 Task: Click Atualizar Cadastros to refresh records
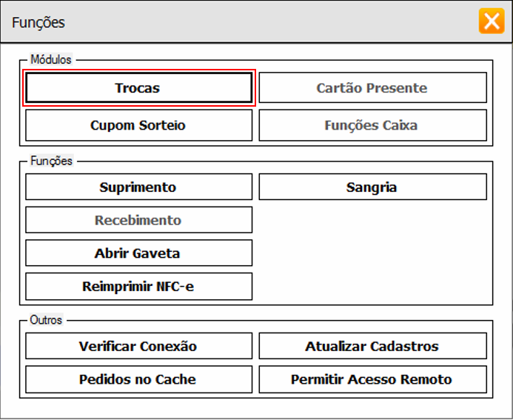tap(372, 346)
